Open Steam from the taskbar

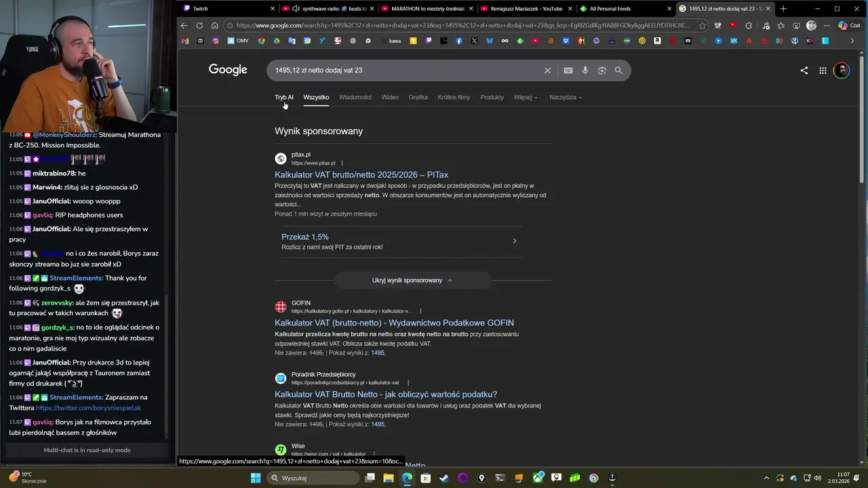(444, 478)
